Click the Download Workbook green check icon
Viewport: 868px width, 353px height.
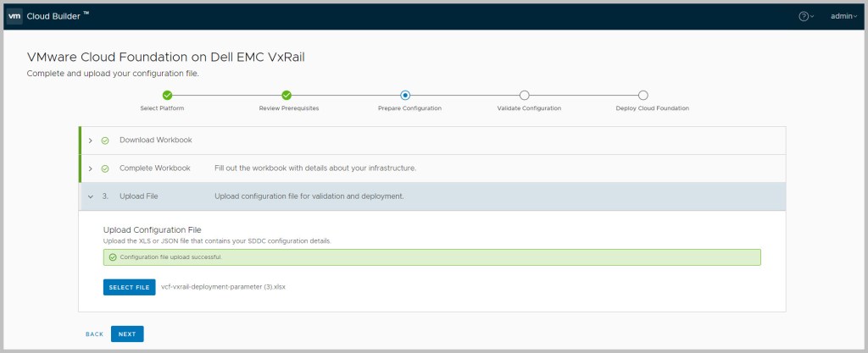click(x=105, y=141)
